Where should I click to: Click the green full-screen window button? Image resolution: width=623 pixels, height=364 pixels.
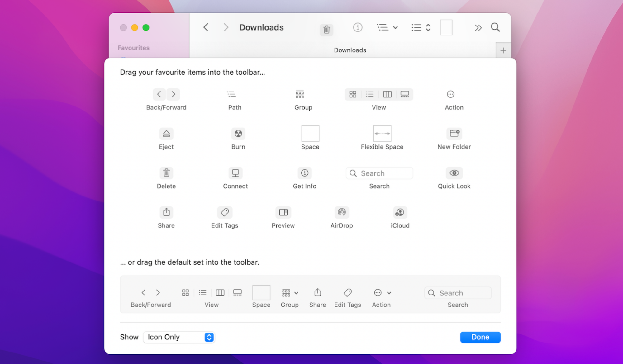(146, 27)
